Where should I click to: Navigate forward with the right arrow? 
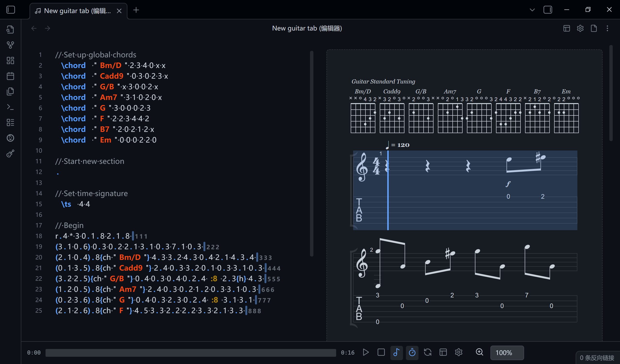point(47,28)
